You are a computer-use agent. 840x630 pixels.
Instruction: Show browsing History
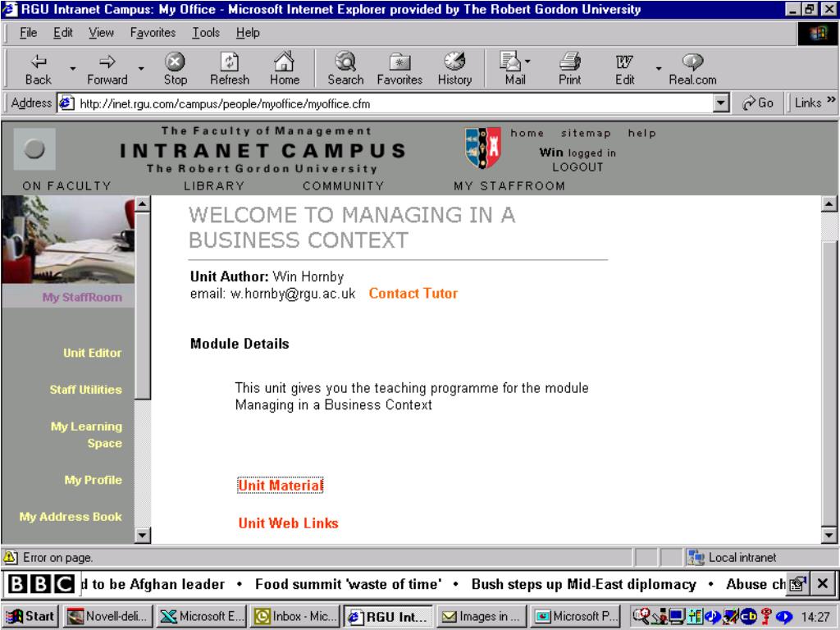pos(454,69)
